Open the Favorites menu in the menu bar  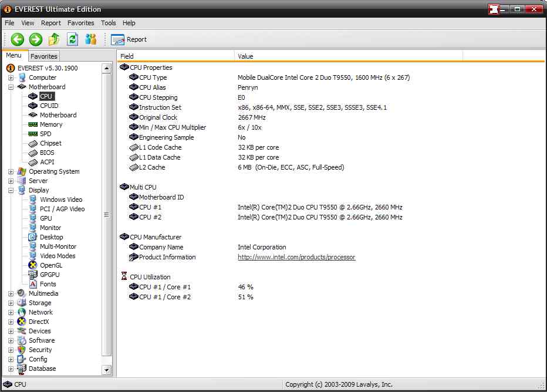[80, 23]
